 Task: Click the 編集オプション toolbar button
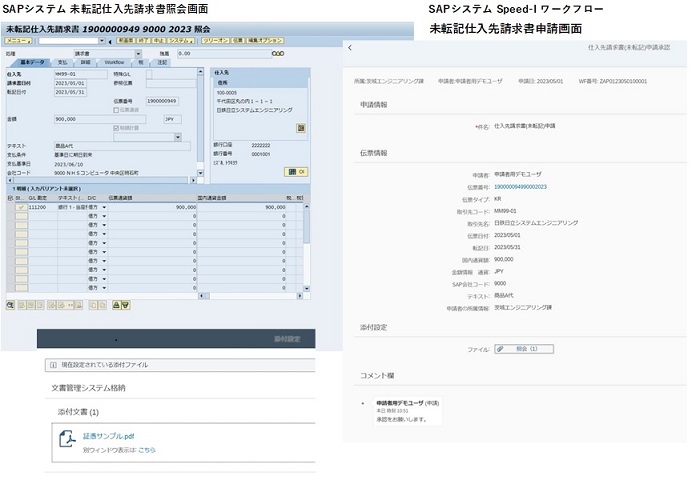(x=265, y=41)
